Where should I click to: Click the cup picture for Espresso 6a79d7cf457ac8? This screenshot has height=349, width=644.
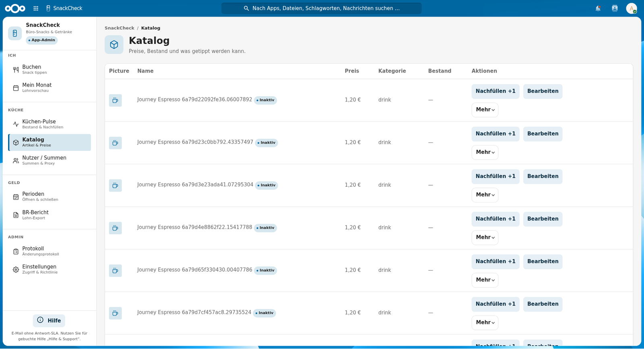(116, 313)
